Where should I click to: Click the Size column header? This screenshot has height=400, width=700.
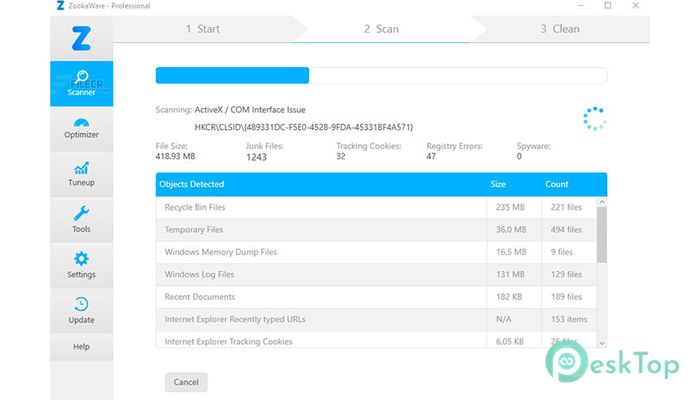[x=498, y=184]
